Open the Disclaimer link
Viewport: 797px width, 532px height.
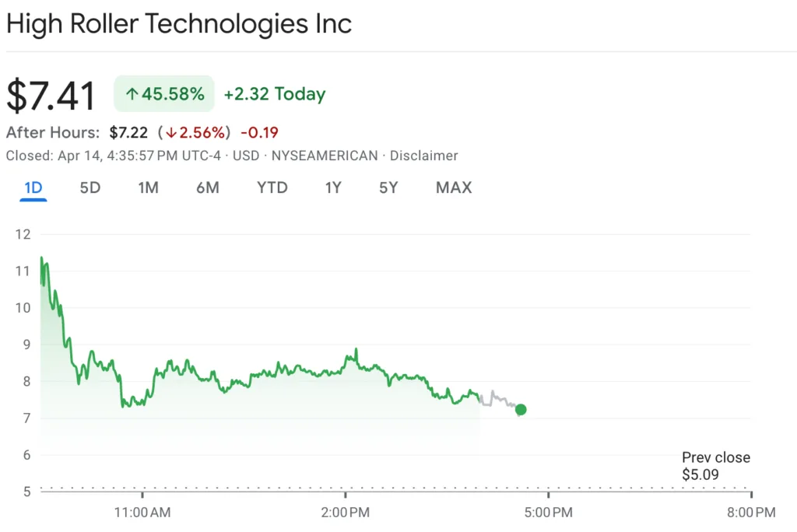424,156
